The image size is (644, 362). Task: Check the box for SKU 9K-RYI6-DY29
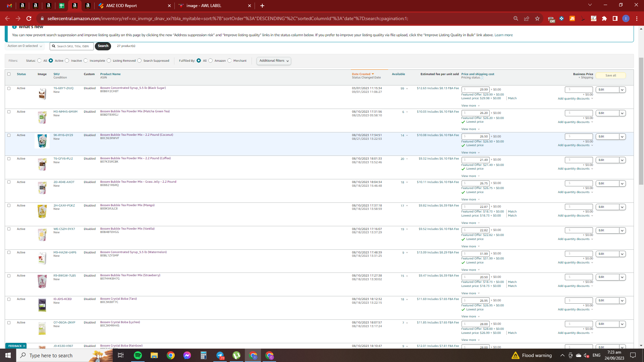click(9, 135)
